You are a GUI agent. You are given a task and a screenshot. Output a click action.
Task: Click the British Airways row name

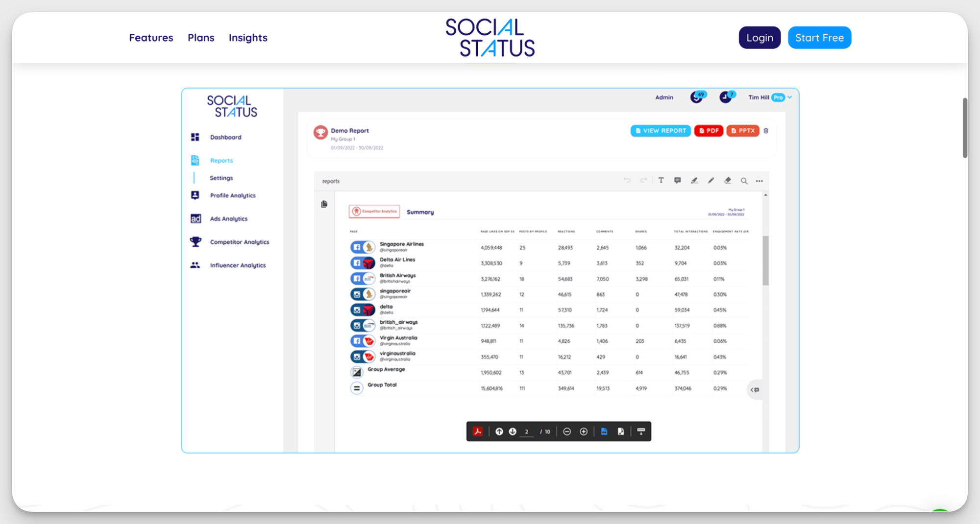(x=397, y=275)
